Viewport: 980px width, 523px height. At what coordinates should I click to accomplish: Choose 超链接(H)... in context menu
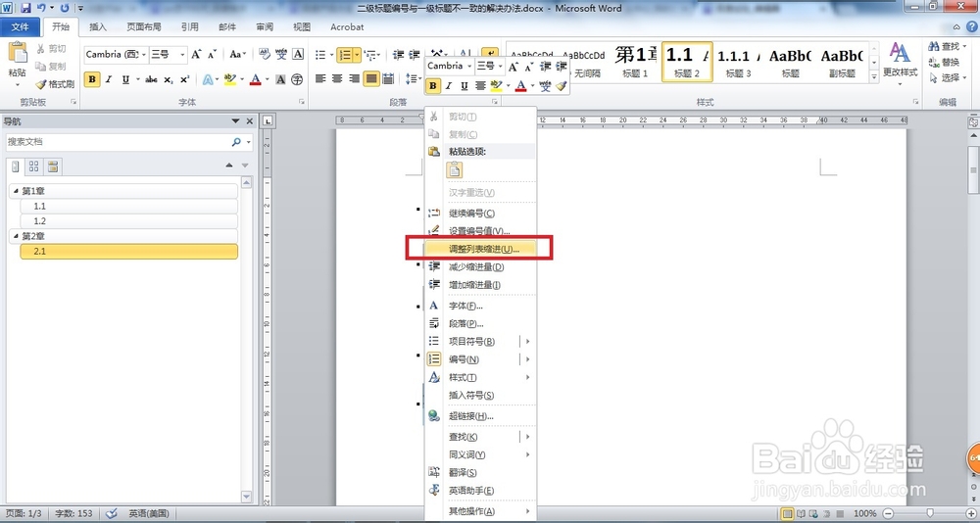point(480,416)
